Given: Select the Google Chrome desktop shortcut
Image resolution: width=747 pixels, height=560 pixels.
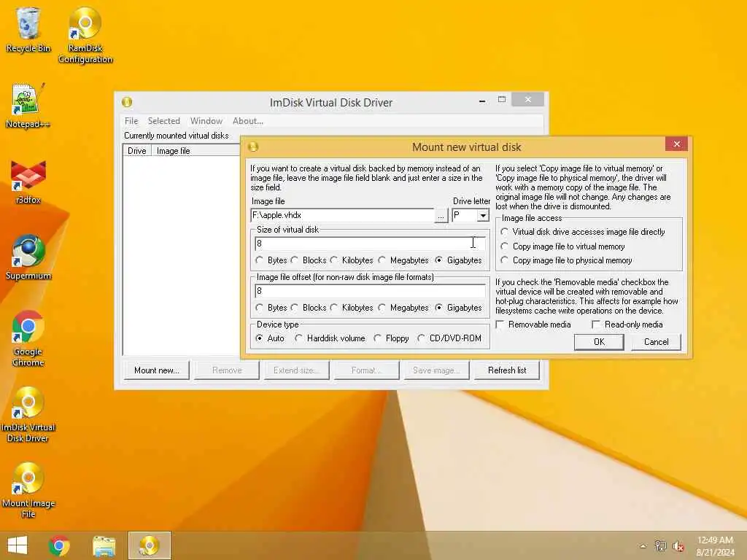Looking at the screenshot, I should tap(28, 338).
